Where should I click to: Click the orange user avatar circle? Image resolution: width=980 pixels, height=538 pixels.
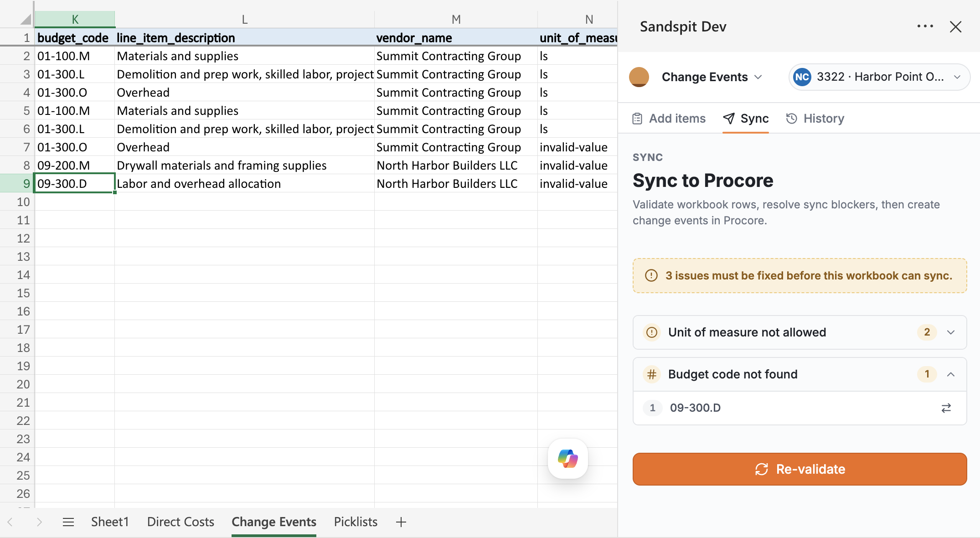[639, 77]
